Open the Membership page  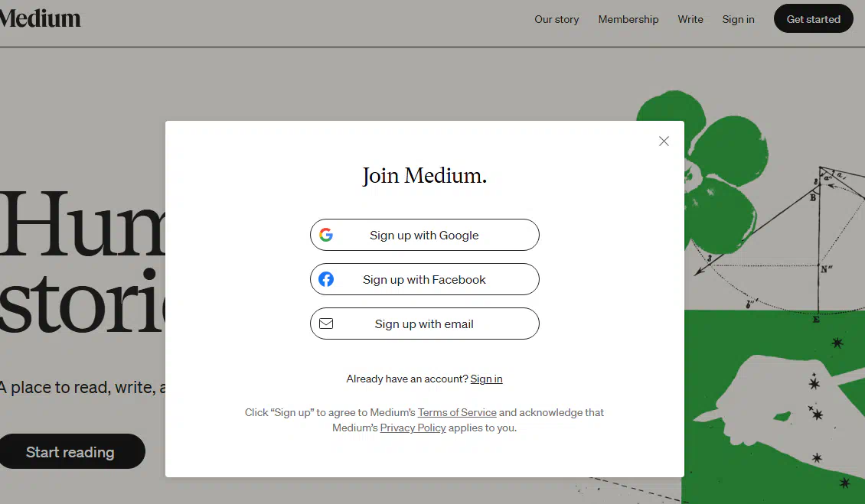tap(628, 19)
